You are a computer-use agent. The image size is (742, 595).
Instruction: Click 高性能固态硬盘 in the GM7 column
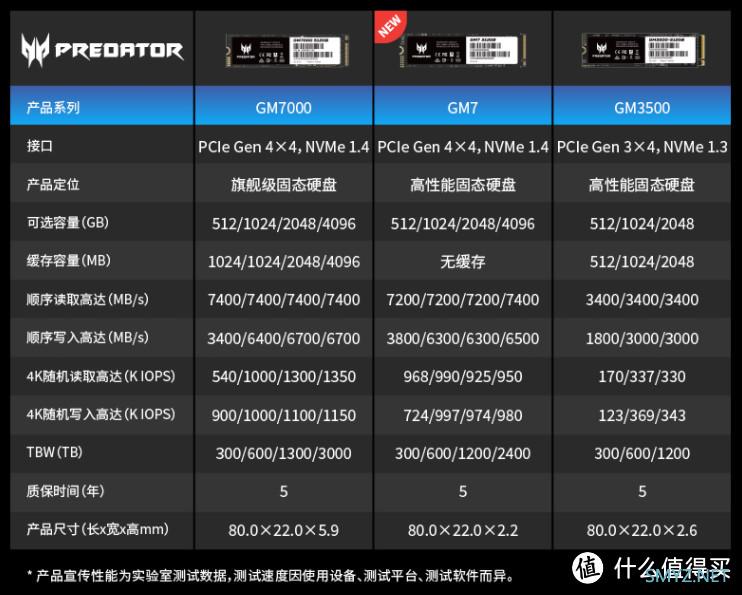tap(462, 185)
